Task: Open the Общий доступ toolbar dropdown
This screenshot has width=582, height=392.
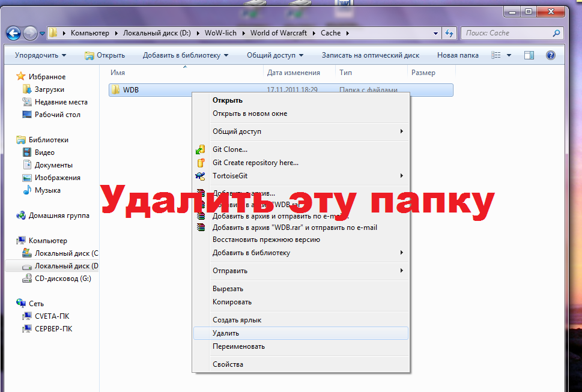Action: click(275, 55)
